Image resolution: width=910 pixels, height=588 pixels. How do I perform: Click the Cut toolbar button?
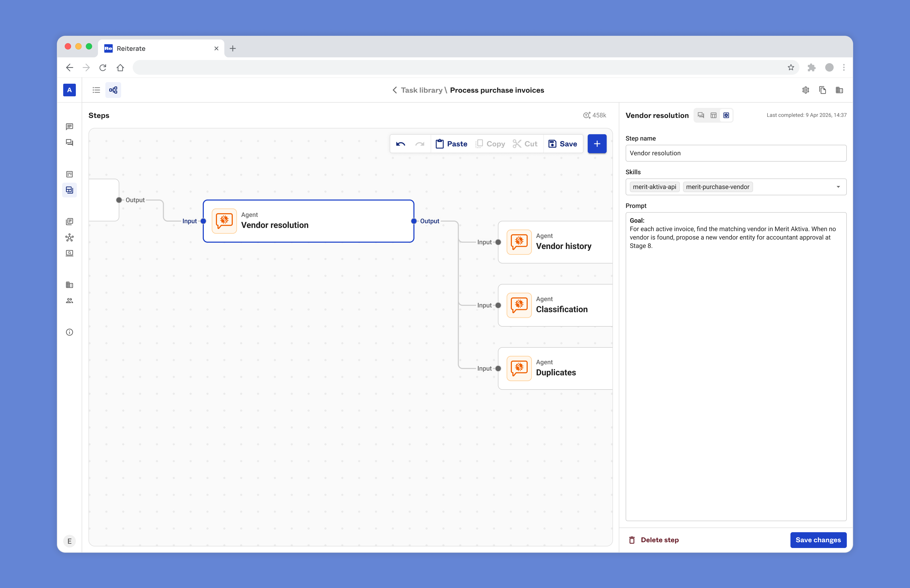click(525, 144)
